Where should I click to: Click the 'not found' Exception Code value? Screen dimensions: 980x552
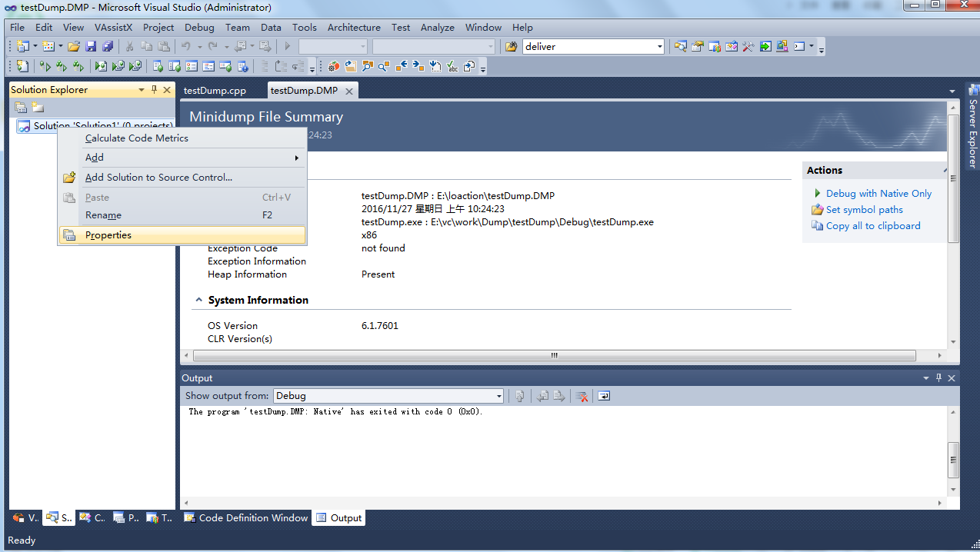click(383, 248)
